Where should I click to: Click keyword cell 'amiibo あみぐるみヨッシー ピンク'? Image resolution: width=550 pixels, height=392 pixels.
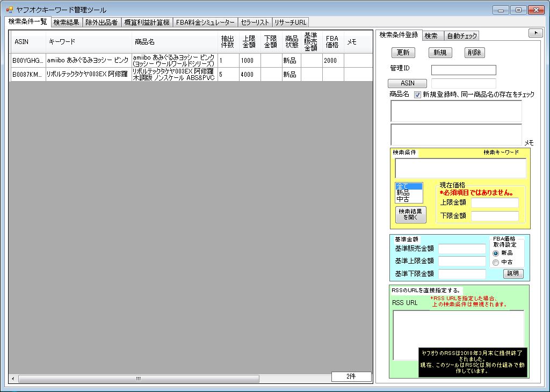pos(89,60)
